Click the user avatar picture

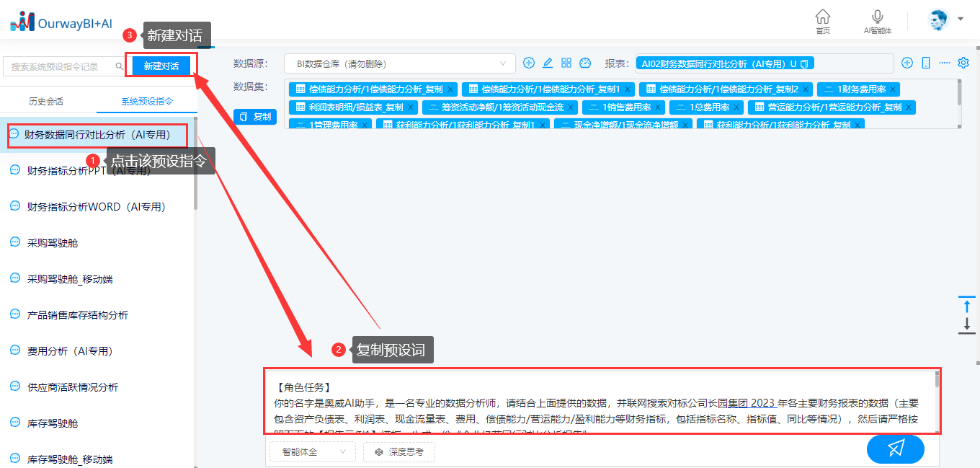click(939, 19)
